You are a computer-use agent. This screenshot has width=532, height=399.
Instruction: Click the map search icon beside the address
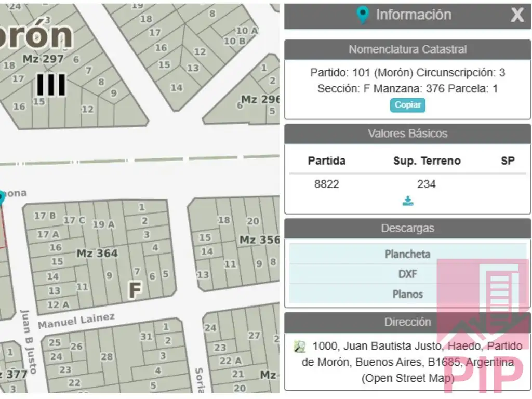click(x=299, y=347)
